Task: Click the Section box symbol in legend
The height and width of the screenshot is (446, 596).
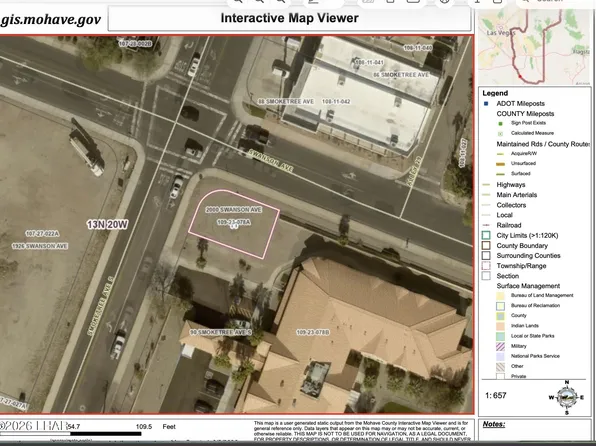Action: click(x=486, y=276)
